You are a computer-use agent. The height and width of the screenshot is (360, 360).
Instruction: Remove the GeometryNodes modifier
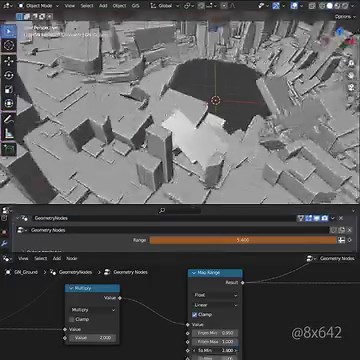[341, 218]
